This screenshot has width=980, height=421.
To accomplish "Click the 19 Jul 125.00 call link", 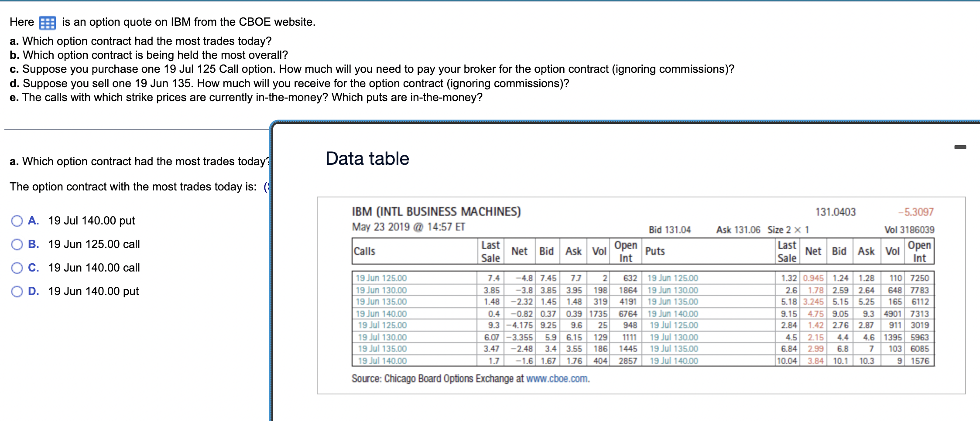I will click(x=381, y=325).
